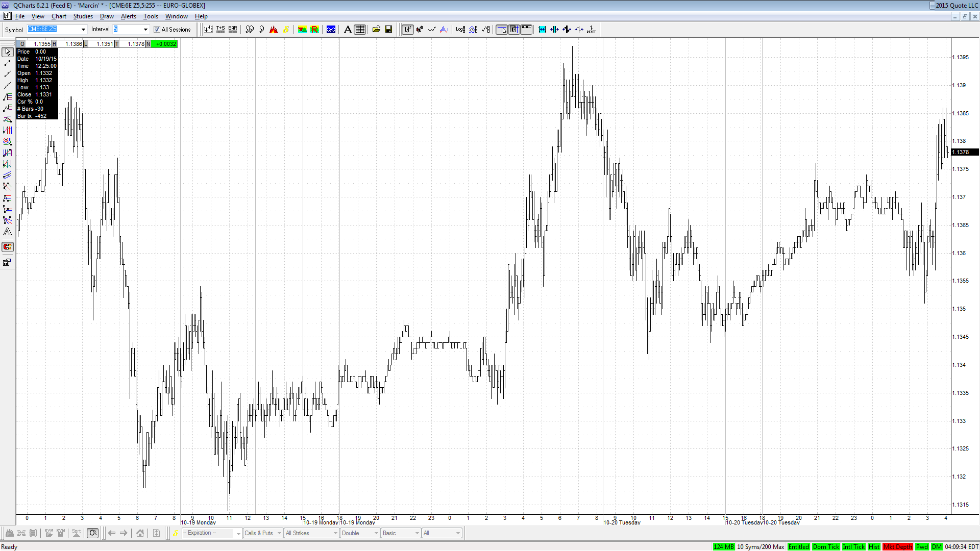Click the Dom Tick status indicator
This screenshot has width=980, height=551.
click(826, 547)
